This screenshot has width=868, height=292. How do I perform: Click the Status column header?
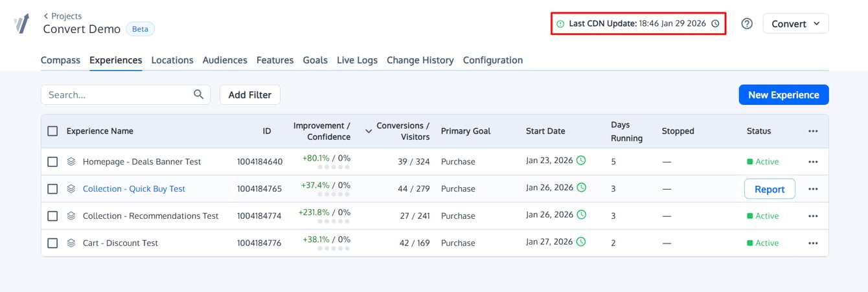[759, 131]
